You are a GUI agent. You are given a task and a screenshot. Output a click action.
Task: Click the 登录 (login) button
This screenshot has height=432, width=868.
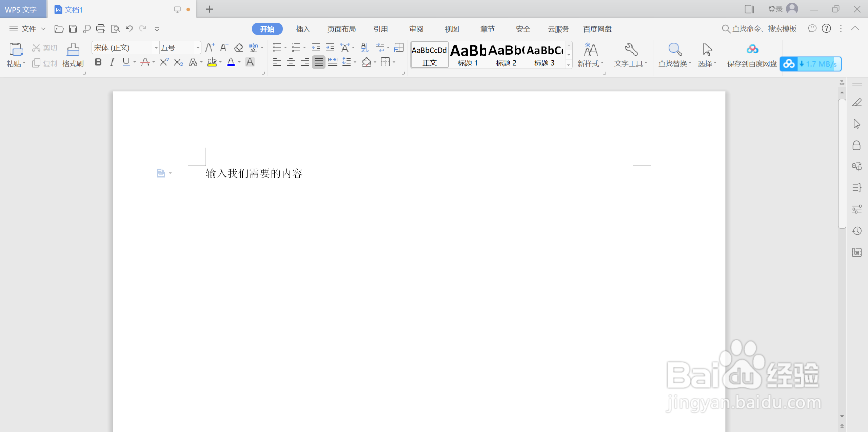click(x=775, y=9)
